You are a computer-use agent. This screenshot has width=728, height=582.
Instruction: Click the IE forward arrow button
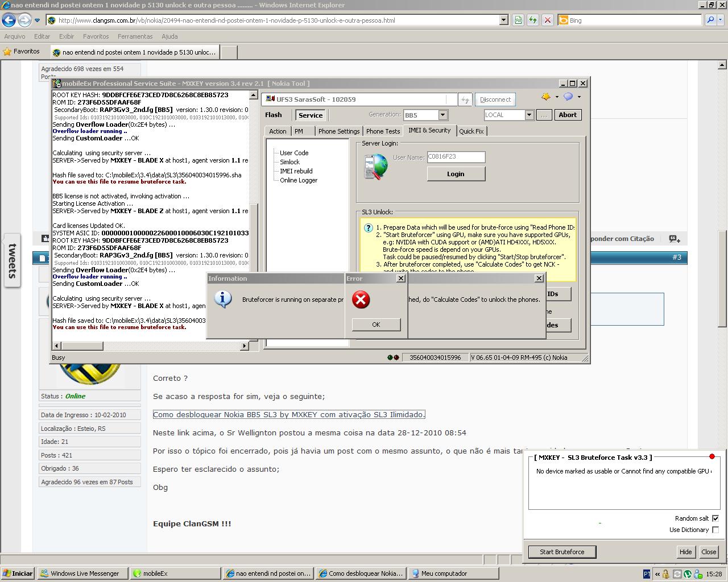tap(24, 20)
